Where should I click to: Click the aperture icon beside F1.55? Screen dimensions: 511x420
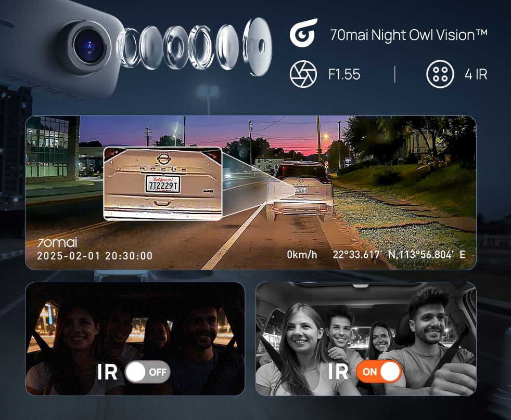click(x=303, y=74)
